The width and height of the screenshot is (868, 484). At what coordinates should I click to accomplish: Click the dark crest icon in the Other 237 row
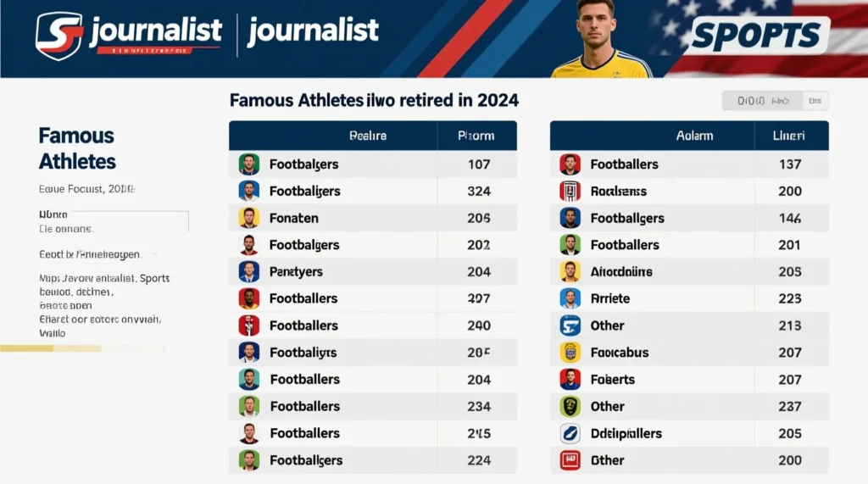click(570, 406)
